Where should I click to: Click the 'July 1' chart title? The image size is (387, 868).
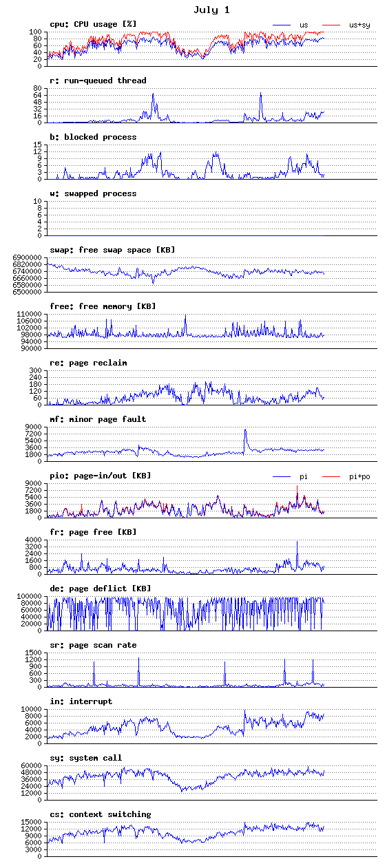(211, 10)
